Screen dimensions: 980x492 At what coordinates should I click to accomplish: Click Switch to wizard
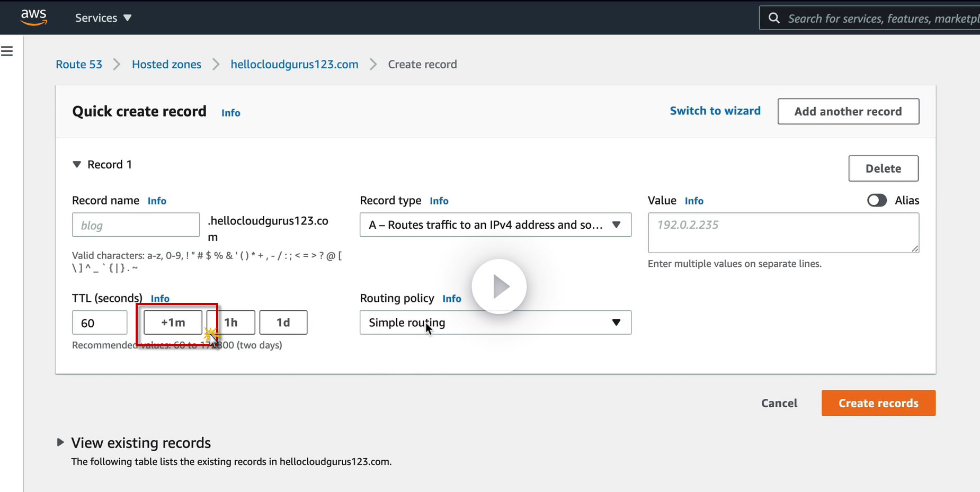pyautogui.click(x=715, y=111)
